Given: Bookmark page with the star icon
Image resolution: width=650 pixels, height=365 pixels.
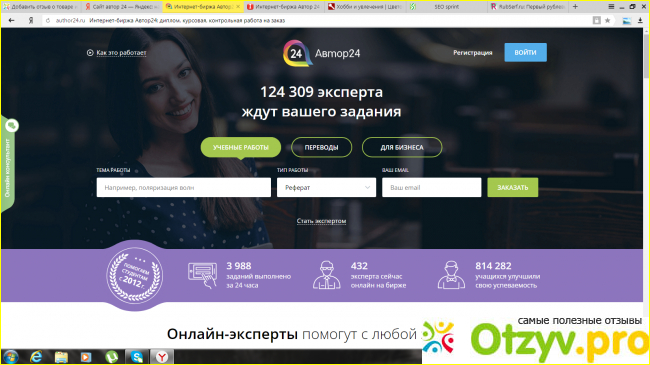Looking at the screenshot, I should pos(607,20).
